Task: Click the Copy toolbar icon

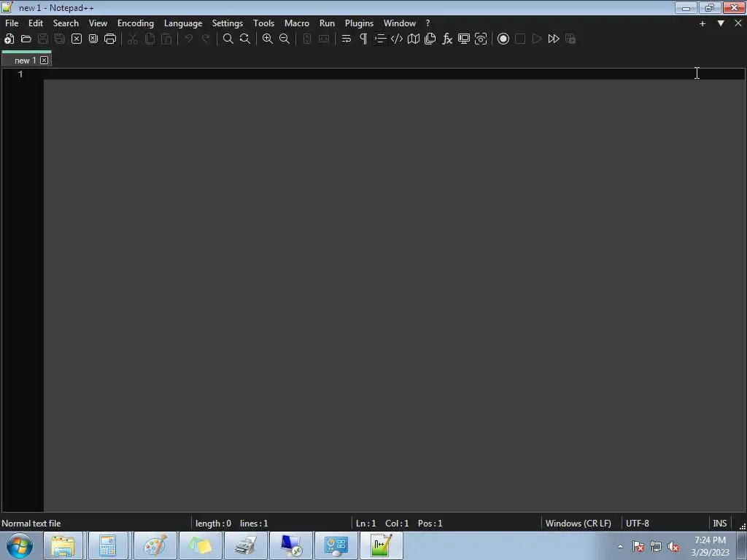Action: [150, 39]
